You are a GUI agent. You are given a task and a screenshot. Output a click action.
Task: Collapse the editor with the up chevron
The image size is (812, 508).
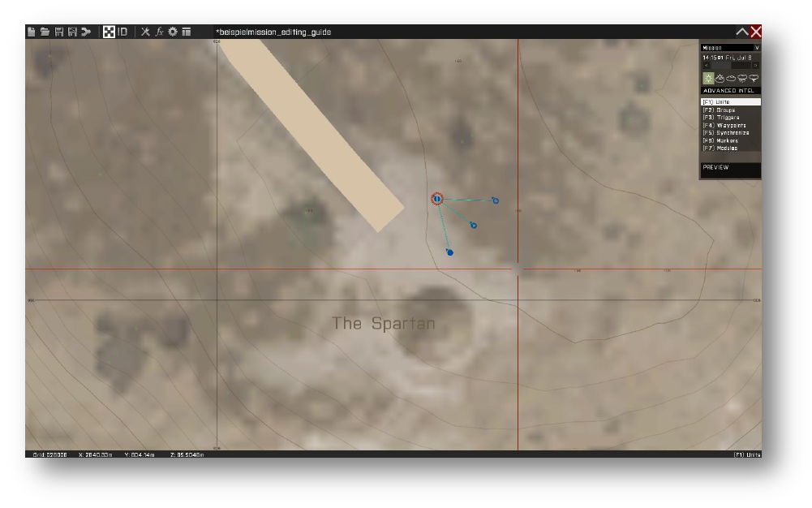[x=742, y=32]
